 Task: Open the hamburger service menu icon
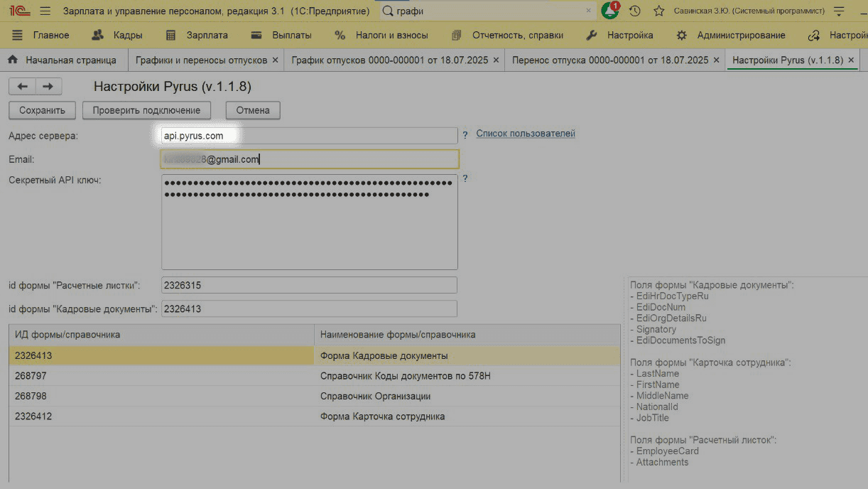point(45,11)
